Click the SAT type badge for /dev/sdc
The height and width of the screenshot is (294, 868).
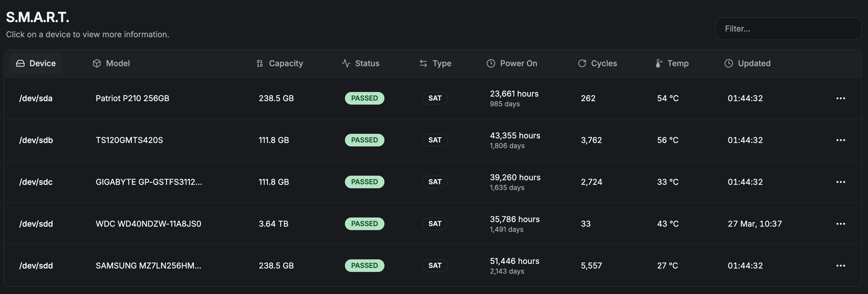point(435,182)
